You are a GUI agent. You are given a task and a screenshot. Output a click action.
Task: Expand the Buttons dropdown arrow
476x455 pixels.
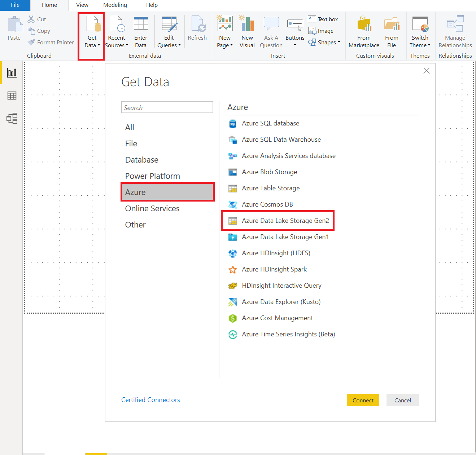[295, 45]
